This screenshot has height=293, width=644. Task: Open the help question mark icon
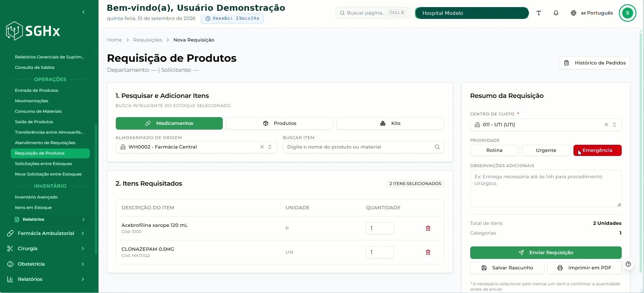(628, 264)
